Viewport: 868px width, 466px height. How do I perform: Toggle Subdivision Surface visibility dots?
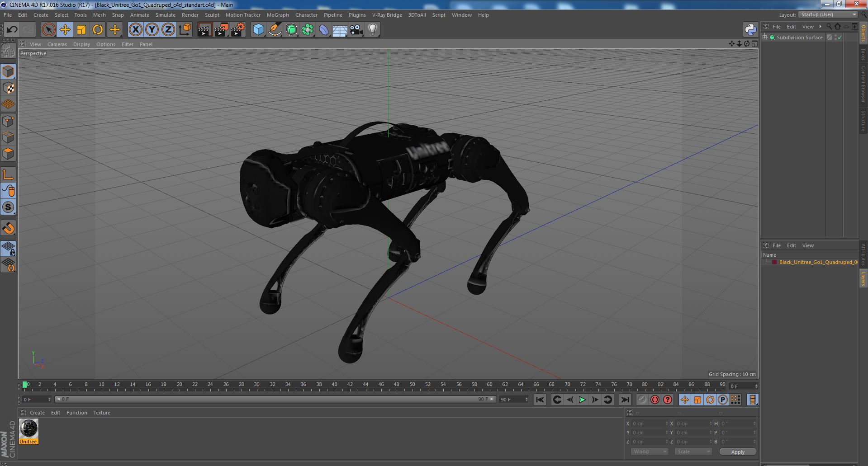point(835,38)
